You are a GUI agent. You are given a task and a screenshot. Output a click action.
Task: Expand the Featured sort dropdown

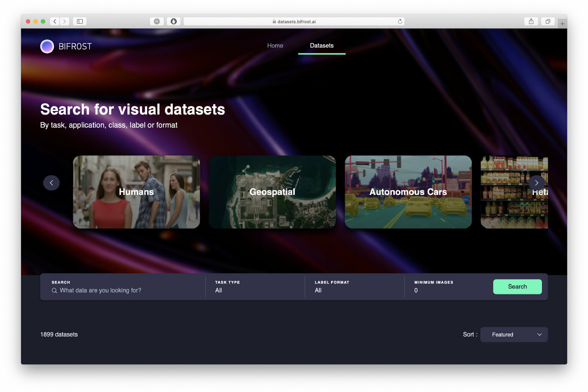[x=514, y=335]
